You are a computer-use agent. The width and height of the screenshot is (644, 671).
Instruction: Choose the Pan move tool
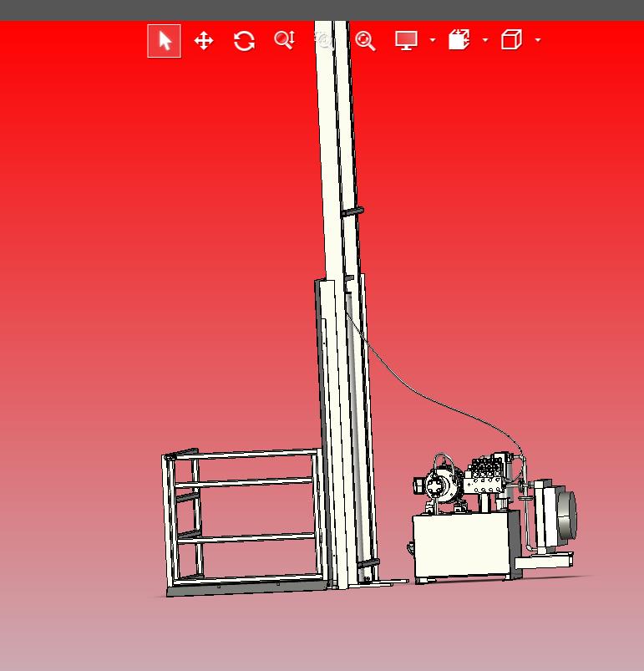click(x=204, y=41)
